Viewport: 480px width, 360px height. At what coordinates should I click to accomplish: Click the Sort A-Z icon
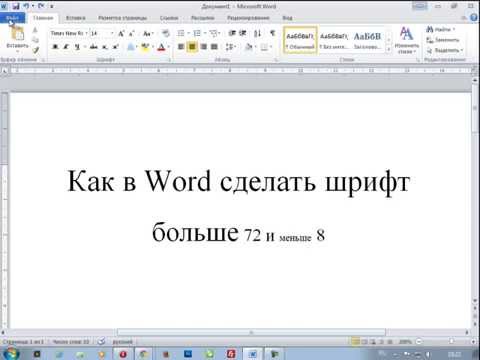pyautogui.click(x=258, y=33)
